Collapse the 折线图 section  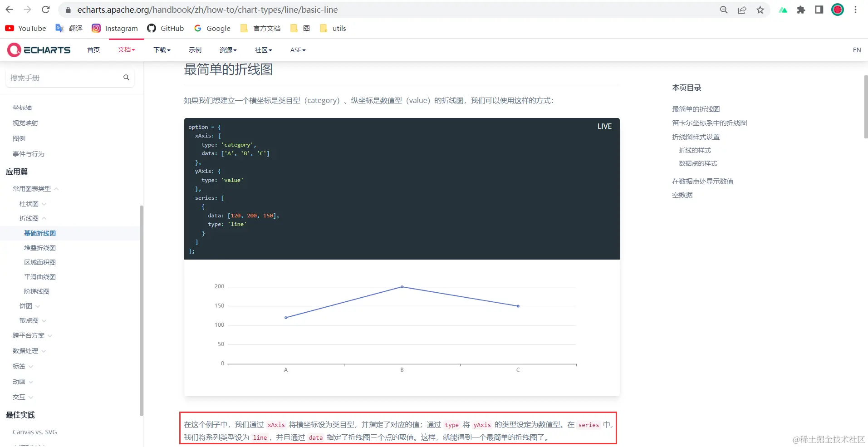tap(33, 218)
